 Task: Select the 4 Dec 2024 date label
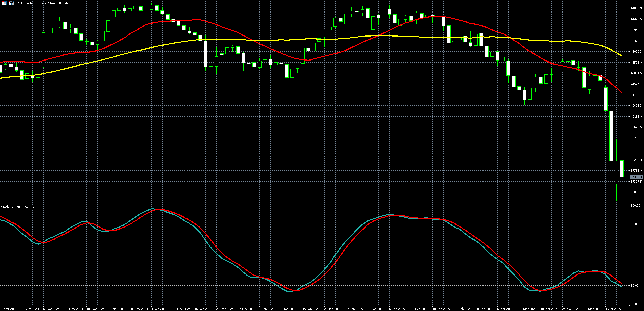pyautogui.click(x=159, y=309)
